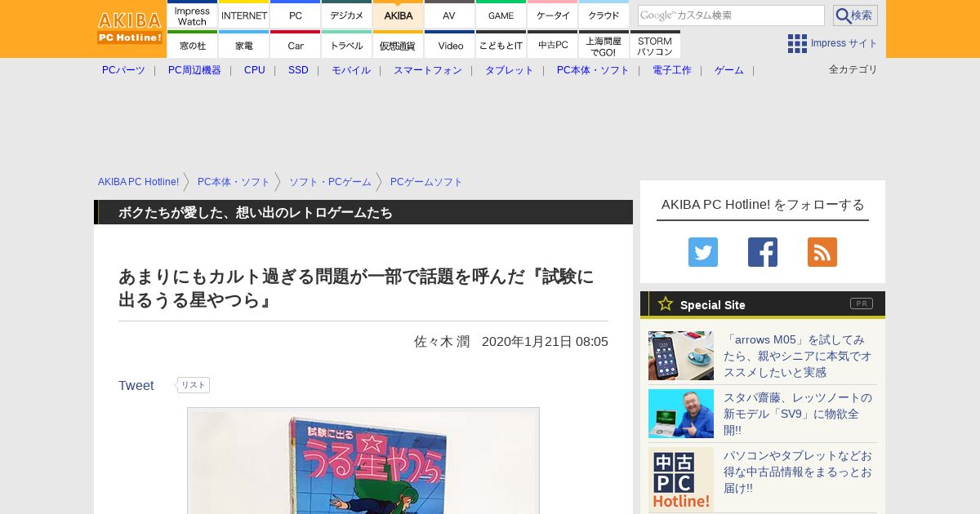Open the Facebook follow icon

763,252
